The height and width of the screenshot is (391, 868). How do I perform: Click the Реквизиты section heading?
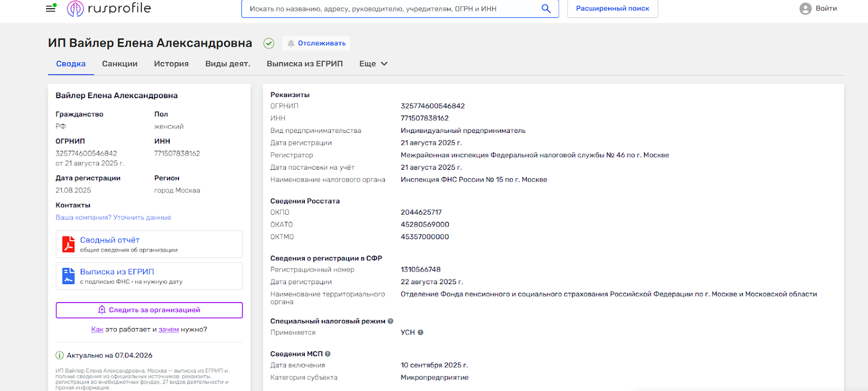tap(290, 95)
